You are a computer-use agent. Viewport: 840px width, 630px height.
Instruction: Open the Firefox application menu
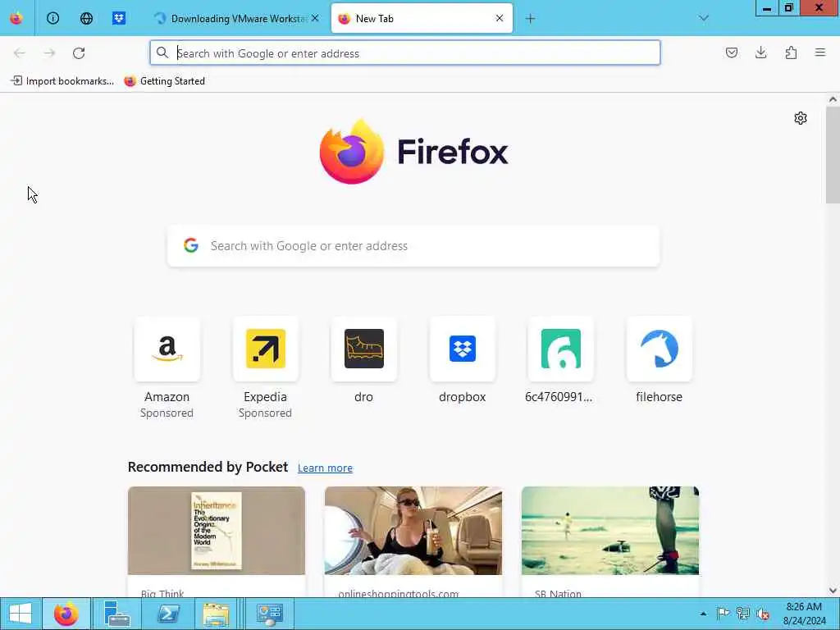click(x=820, y=52)
